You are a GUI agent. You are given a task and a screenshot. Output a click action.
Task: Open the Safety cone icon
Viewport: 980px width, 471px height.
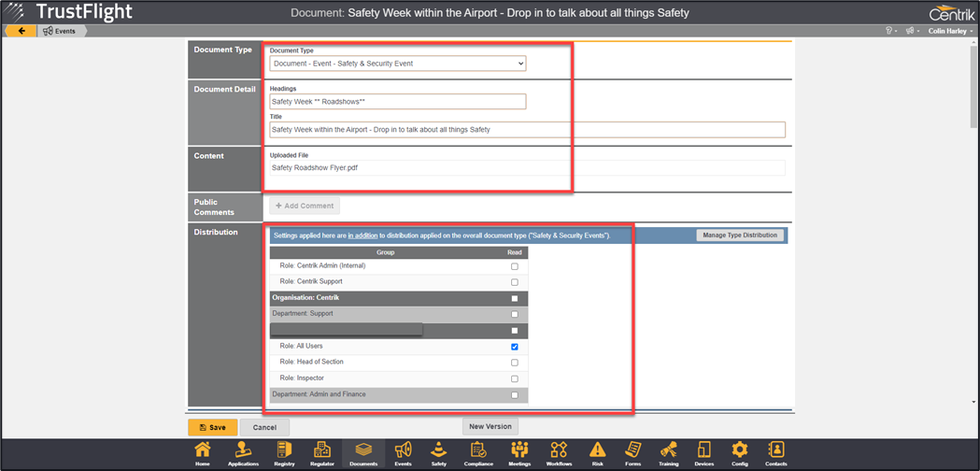pos(438,452)
